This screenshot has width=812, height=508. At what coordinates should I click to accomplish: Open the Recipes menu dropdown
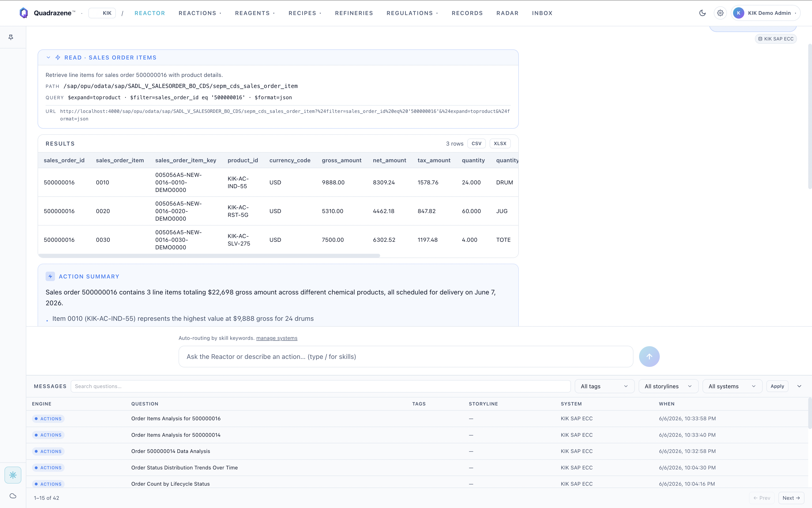tap(305, 13)
